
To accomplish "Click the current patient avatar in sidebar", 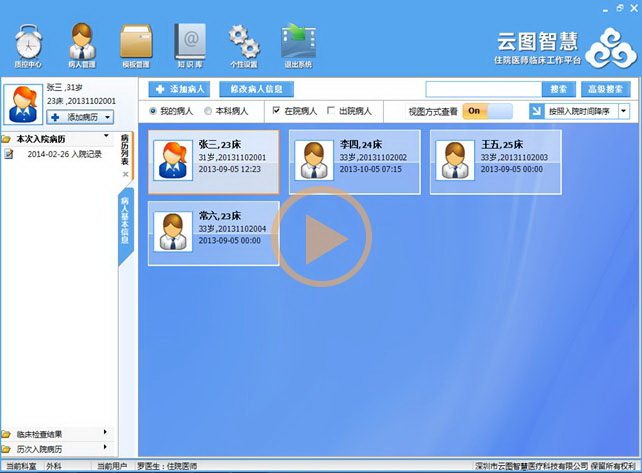I will coord(23,104).
